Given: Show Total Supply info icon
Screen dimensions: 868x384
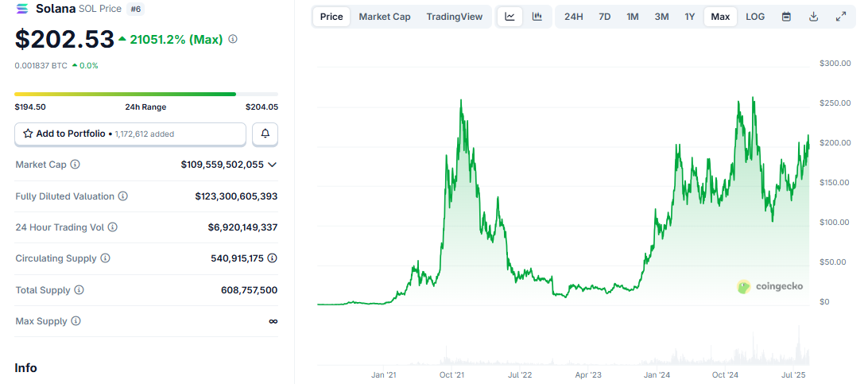Looking at the screenshot, I should (79, 290).
